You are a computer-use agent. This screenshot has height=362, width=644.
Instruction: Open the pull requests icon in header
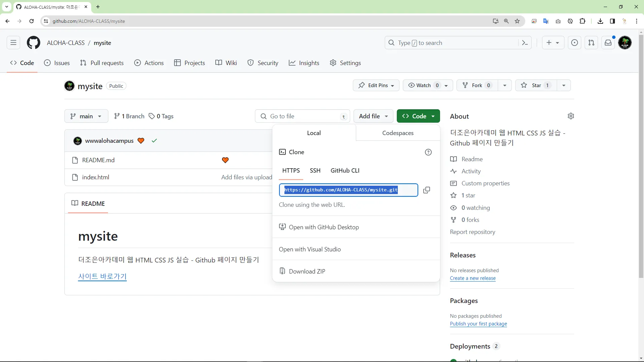(591, 43)
